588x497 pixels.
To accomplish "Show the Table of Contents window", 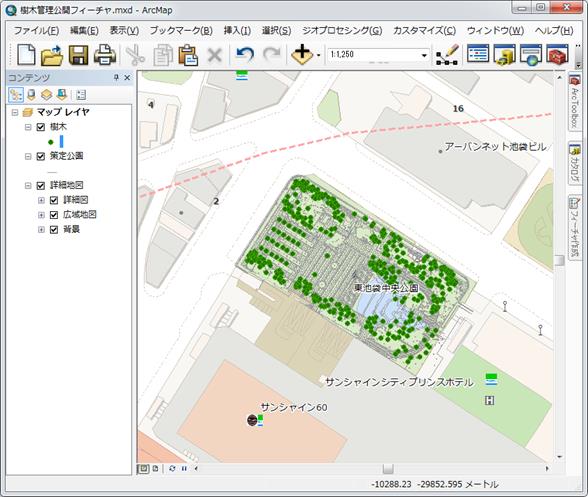I will pos(478,54).
